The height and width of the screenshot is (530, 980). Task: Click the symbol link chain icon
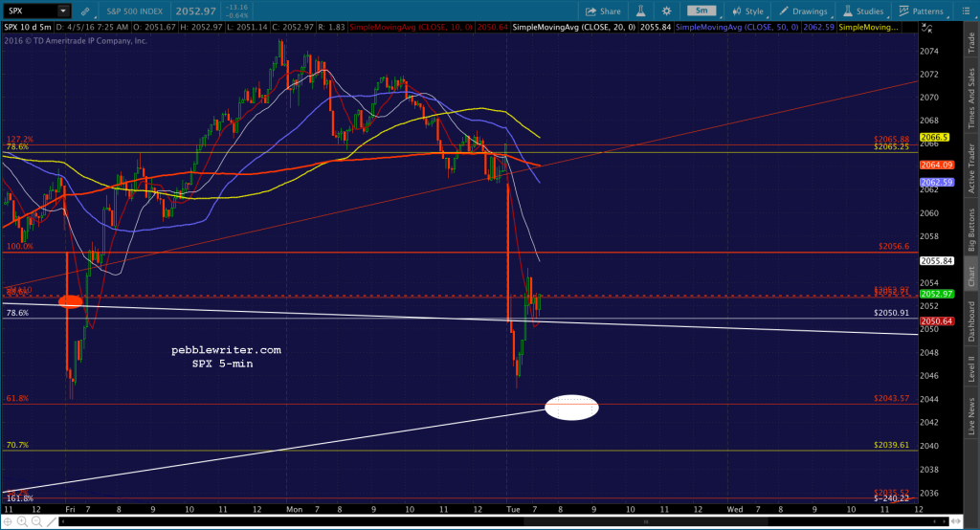coord(85,11)
